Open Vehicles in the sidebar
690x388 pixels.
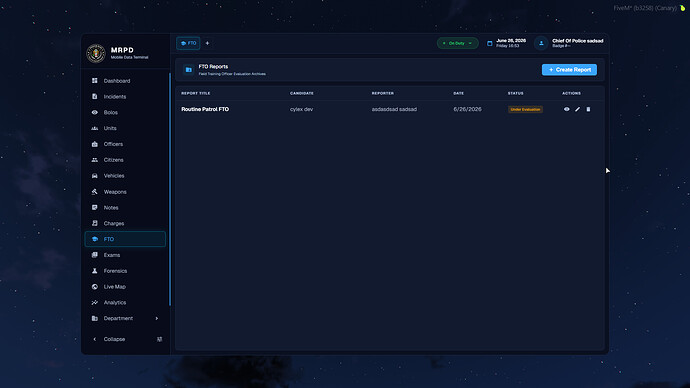[125, 176]
